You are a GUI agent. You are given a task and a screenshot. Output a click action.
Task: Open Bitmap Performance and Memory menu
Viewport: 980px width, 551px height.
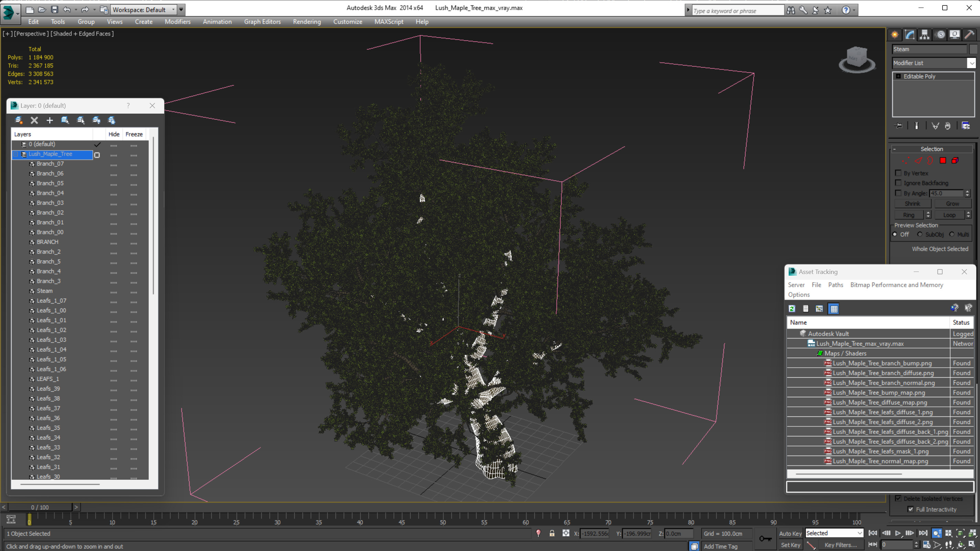coord(896,285)
